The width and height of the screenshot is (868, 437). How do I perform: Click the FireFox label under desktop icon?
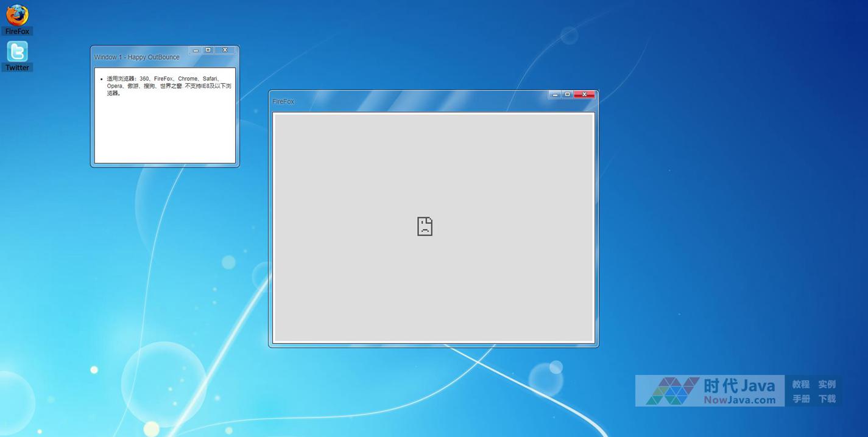tap(17, 32)
